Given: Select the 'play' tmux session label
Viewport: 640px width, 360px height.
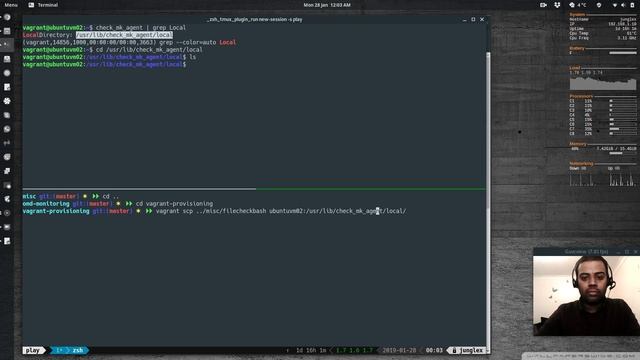Looking at the screenshot, I should tap(33, 350).
